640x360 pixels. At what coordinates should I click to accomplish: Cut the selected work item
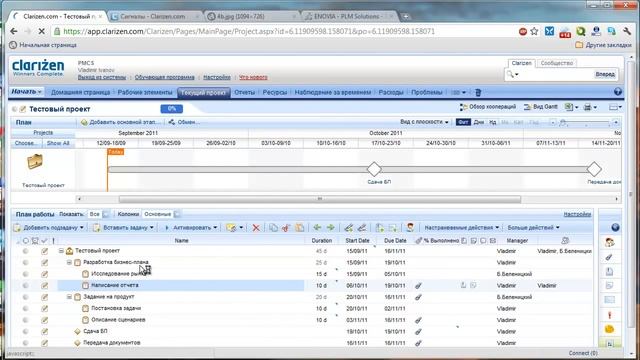pos(286,228)
